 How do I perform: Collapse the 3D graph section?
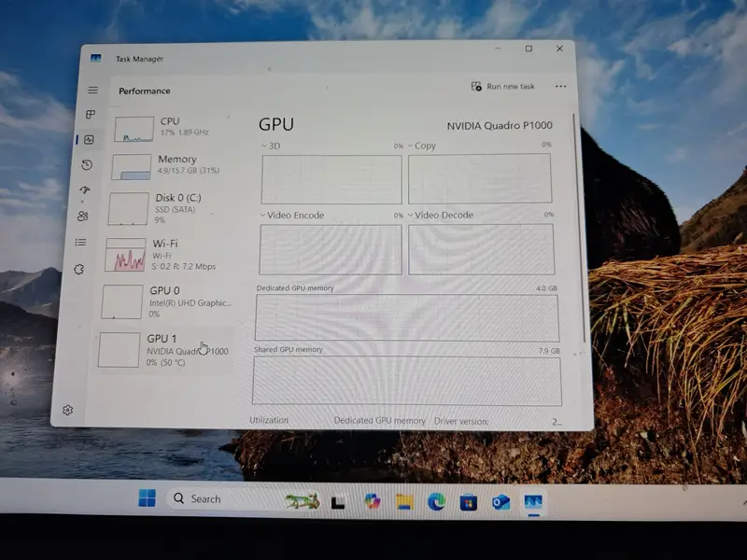(x=266, y=146)
